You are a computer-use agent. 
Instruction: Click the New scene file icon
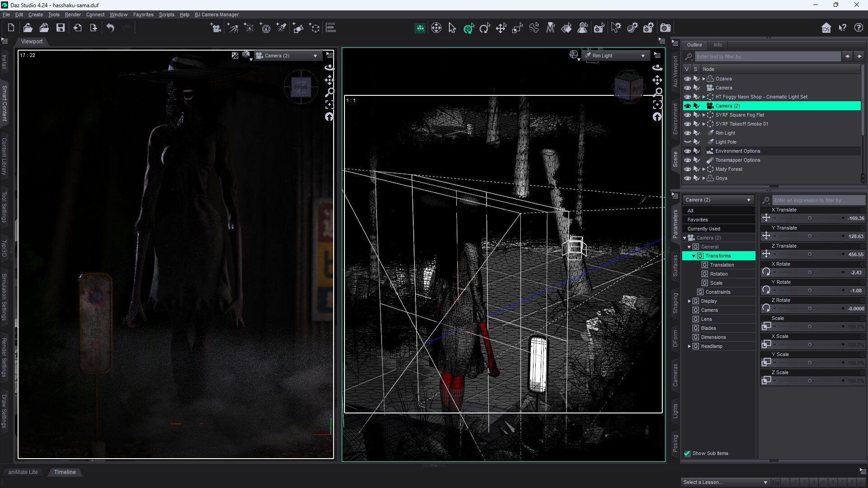click(x=11, y=28)
